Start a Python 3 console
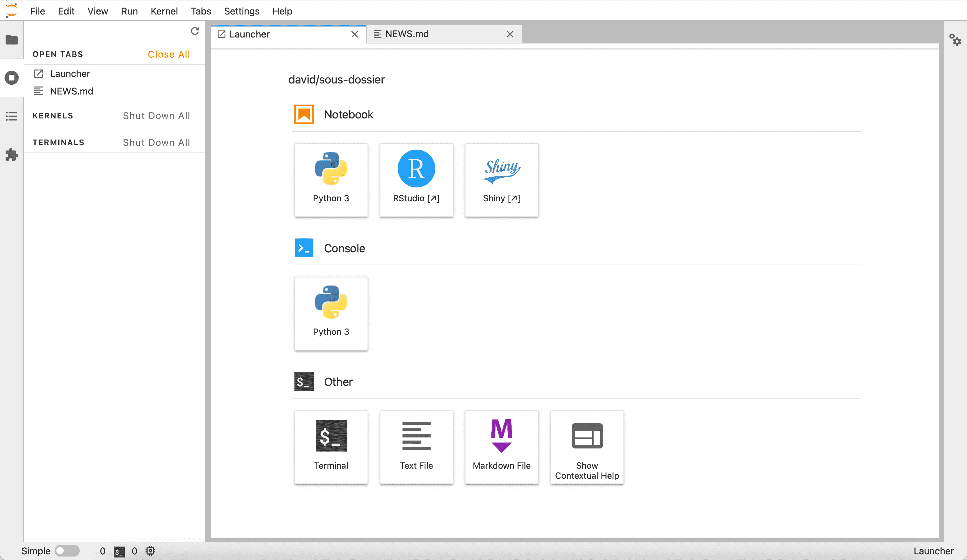 331,313
